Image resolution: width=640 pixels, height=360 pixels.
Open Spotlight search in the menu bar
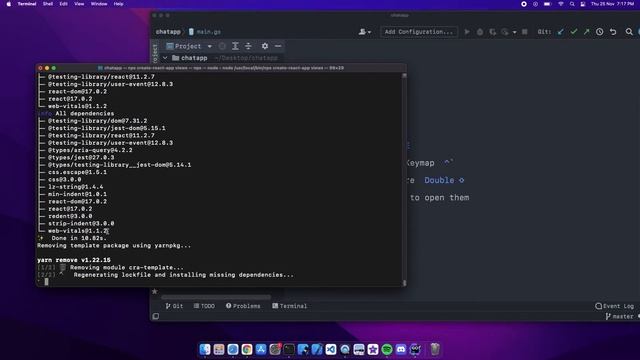point(572,4)
